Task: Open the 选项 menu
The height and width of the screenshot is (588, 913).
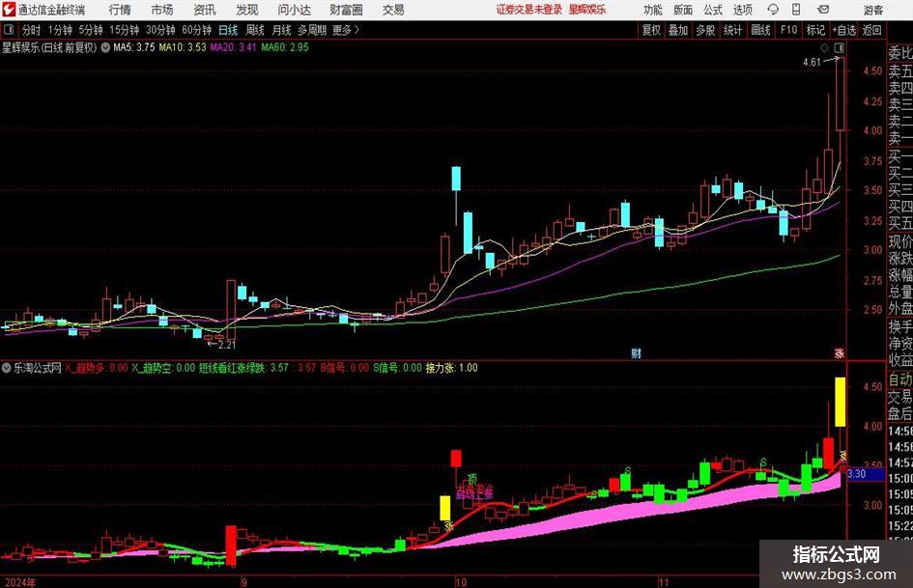Action: pos(743,10)
